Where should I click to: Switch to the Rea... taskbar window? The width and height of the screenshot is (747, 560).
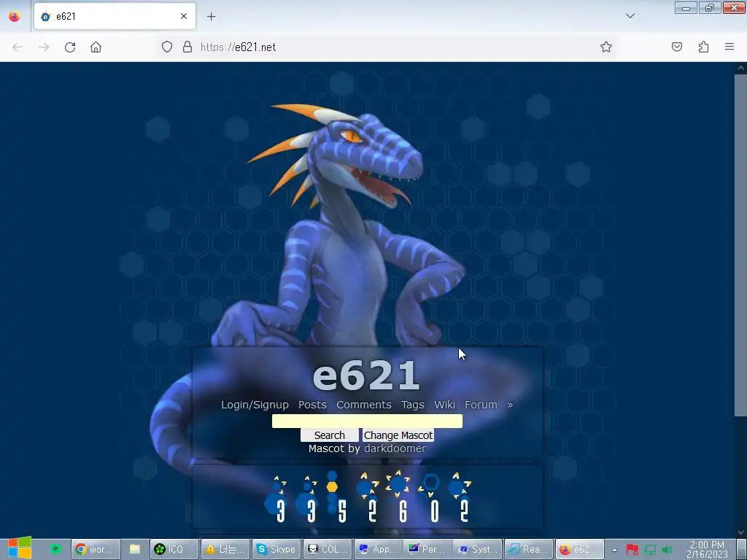[529, 550]
